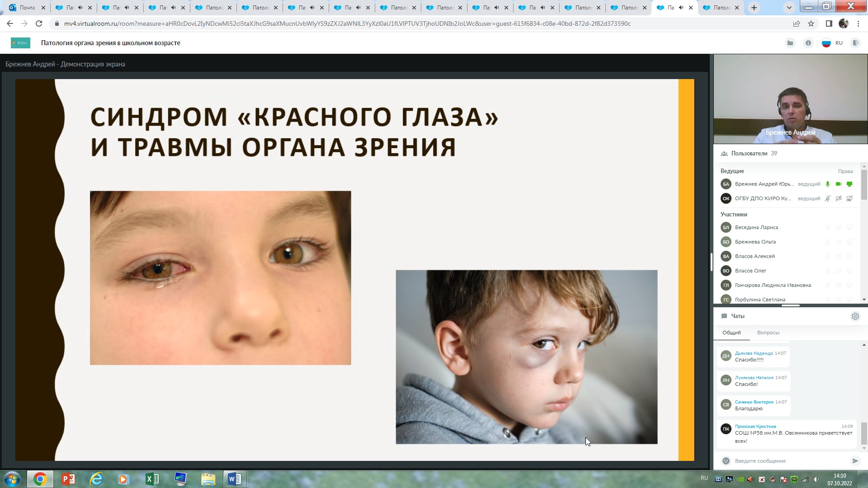View the site lock icon info
Image resolution: width=868 pixels, height=488 pixels.
click(x=57, y=23)
